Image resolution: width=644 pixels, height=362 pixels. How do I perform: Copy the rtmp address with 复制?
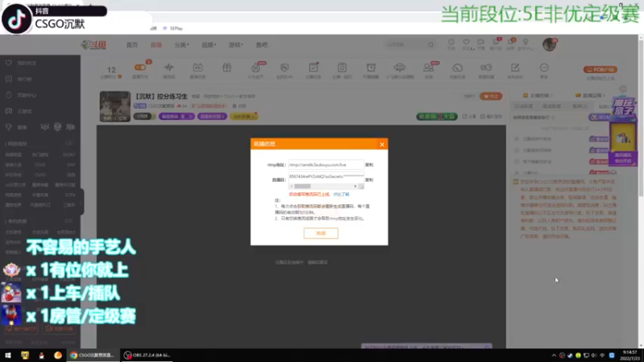369,165
